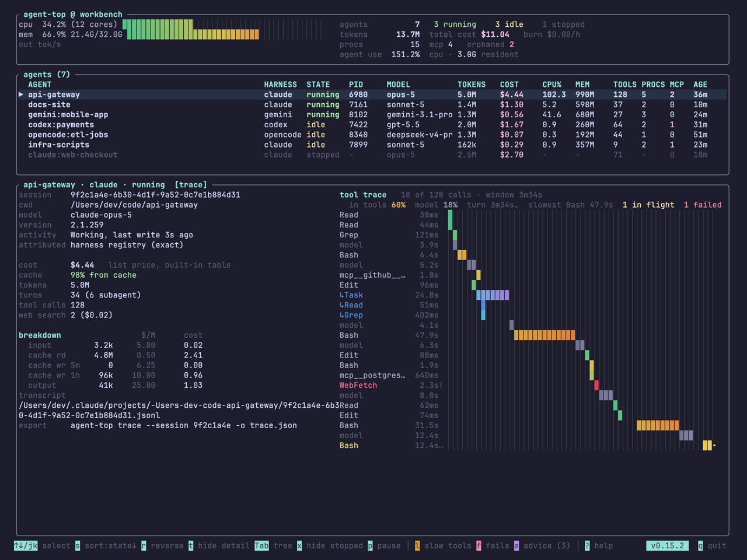Click the orange 'l' slow tools badge
The image size is (747, 560).
click(x=417, y=546)
